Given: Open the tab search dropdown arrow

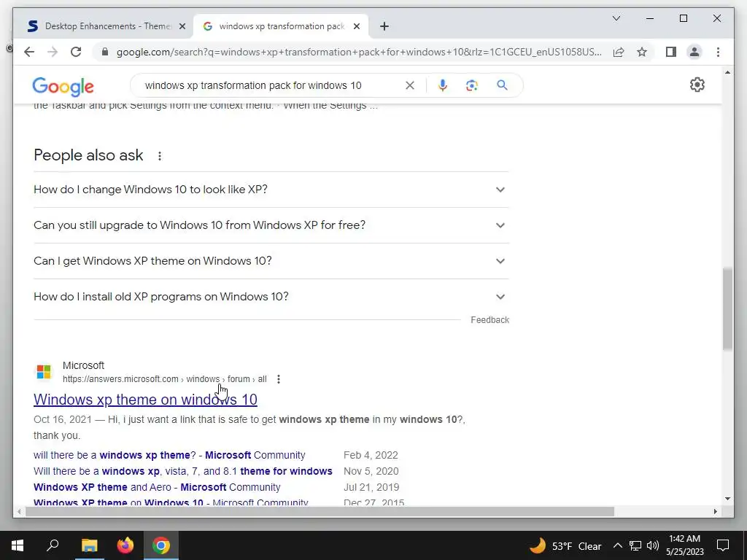Looking at the screenshot, I should click(x=616, y=18).
